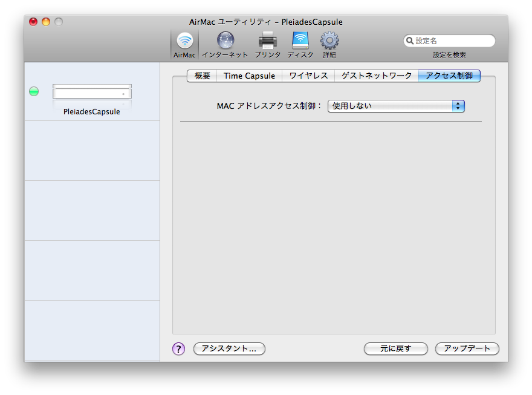
Task: Minimize the AirMac ユーティリティ window
Action: pyautogui.click(x=46, y=22)
